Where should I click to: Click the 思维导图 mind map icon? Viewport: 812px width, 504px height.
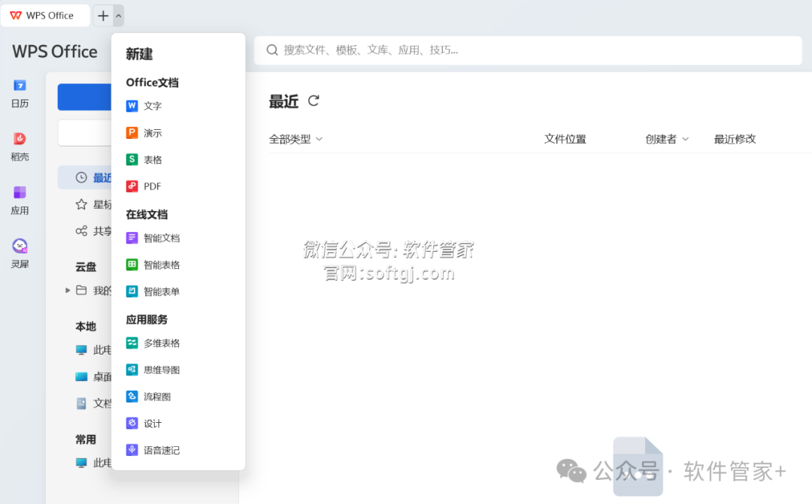(132, 370)
